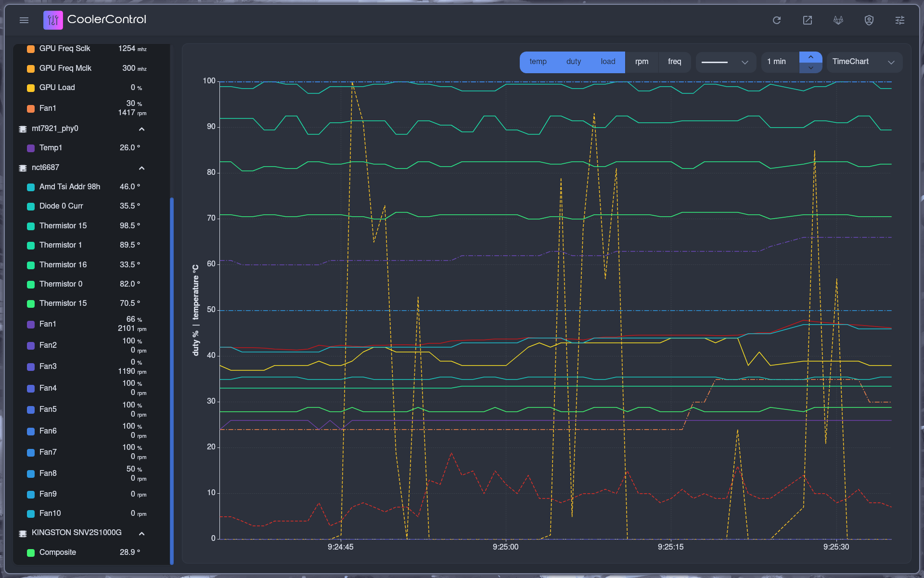This screenshot has height=578, width=924.
Task: Open the hamburger sidebar menu
Action: (24, 20)
